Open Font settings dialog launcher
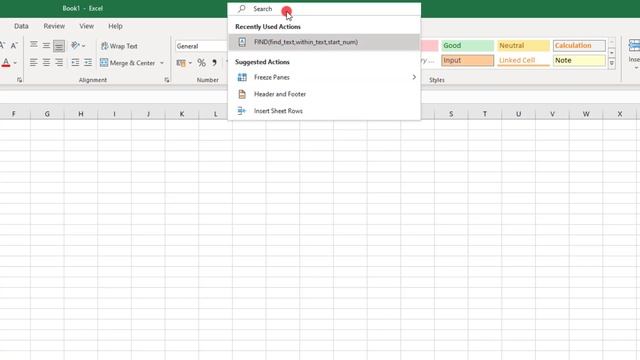 pyautogui.click(x=19, y=80)
